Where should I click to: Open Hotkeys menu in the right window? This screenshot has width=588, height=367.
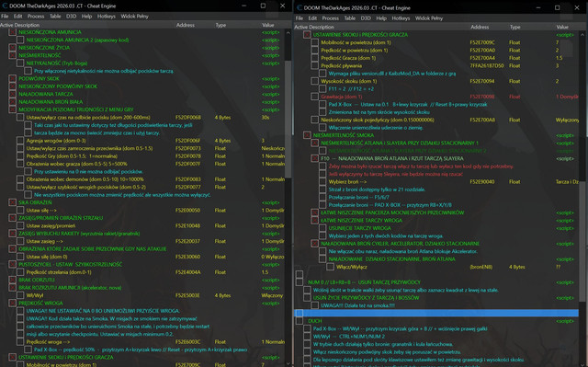(x=401, y=18)
